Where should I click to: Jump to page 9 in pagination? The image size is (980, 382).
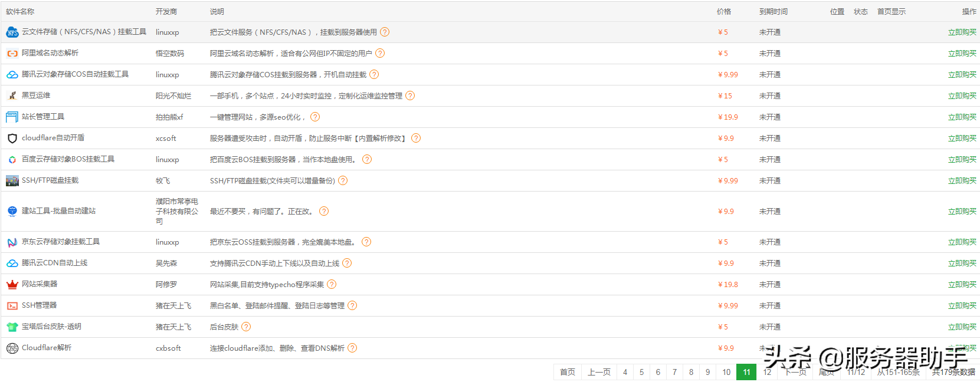708,372
